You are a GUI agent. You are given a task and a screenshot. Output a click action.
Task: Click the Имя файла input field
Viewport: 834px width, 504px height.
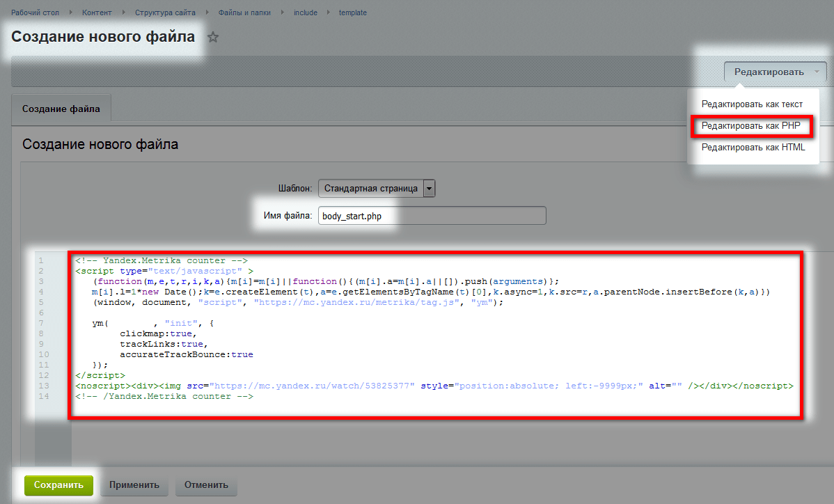pyautogui.click(x=432, y=216)
